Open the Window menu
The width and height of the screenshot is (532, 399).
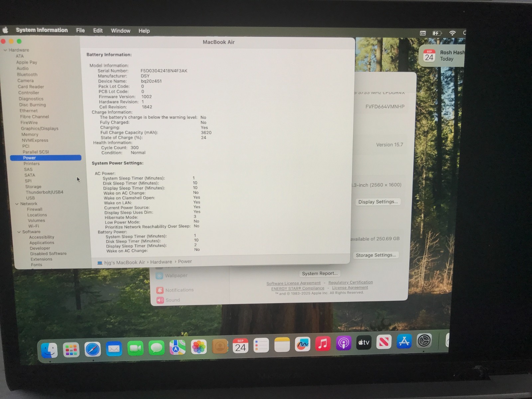(120, 31)
